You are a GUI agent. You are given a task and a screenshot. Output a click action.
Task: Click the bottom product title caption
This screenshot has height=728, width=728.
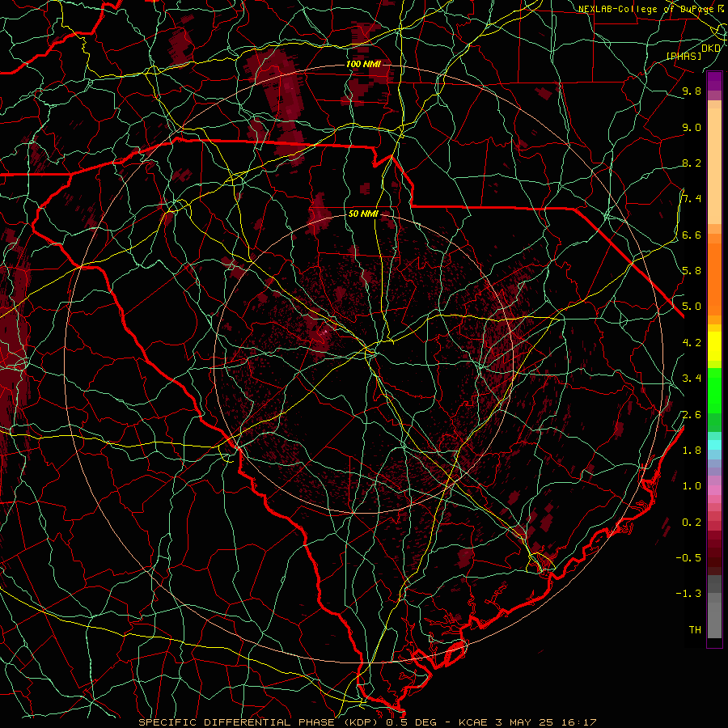pos(367,722)
